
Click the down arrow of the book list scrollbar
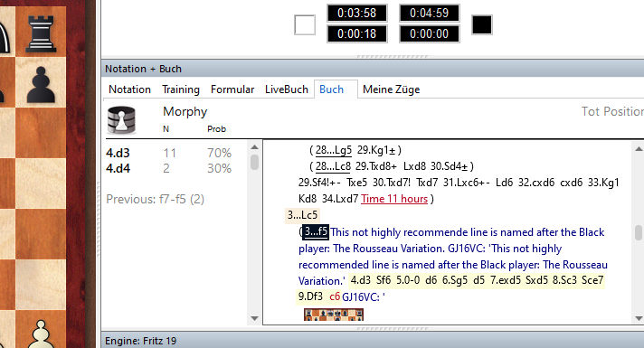(x=254, y=318)
